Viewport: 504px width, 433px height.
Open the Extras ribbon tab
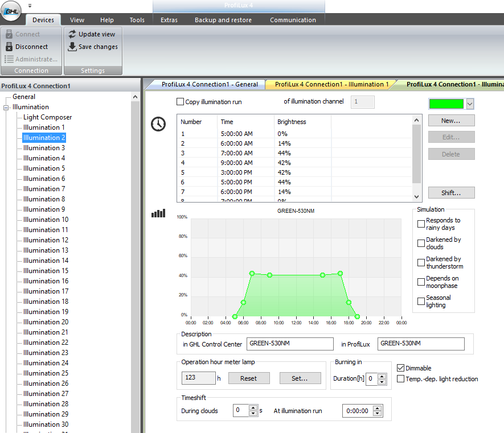point(169,20)
